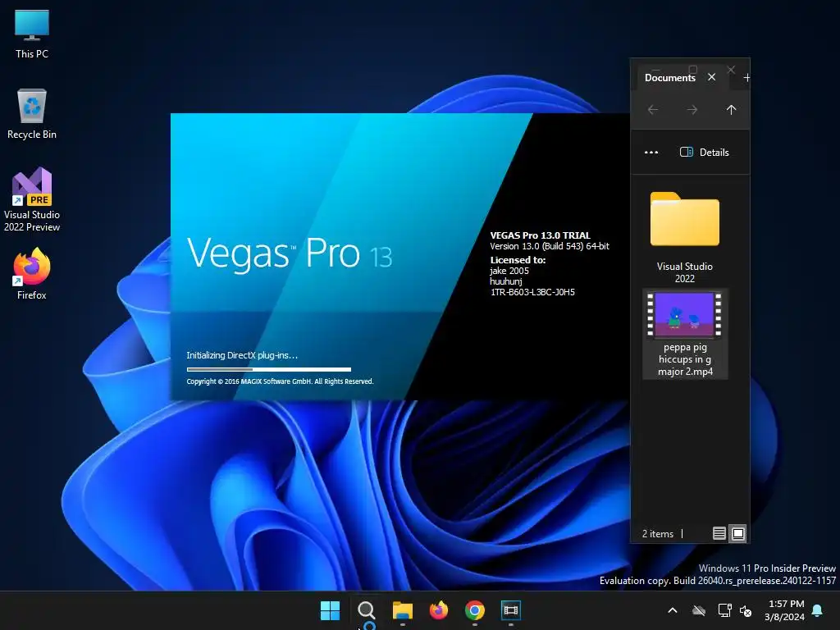Screen dimensions: 840x630
Task: Click the Initializing DirectX plug-ins status
Action: [242, 355]
